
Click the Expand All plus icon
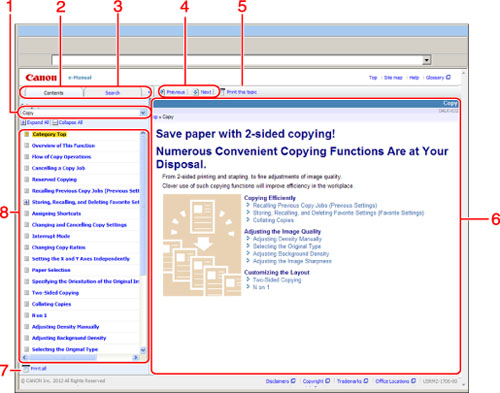(x=23, y=123)
